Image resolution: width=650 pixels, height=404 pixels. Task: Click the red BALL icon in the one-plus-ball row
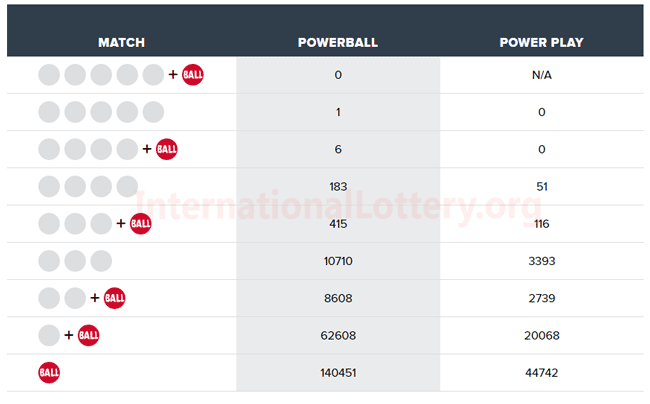[88, 335]
